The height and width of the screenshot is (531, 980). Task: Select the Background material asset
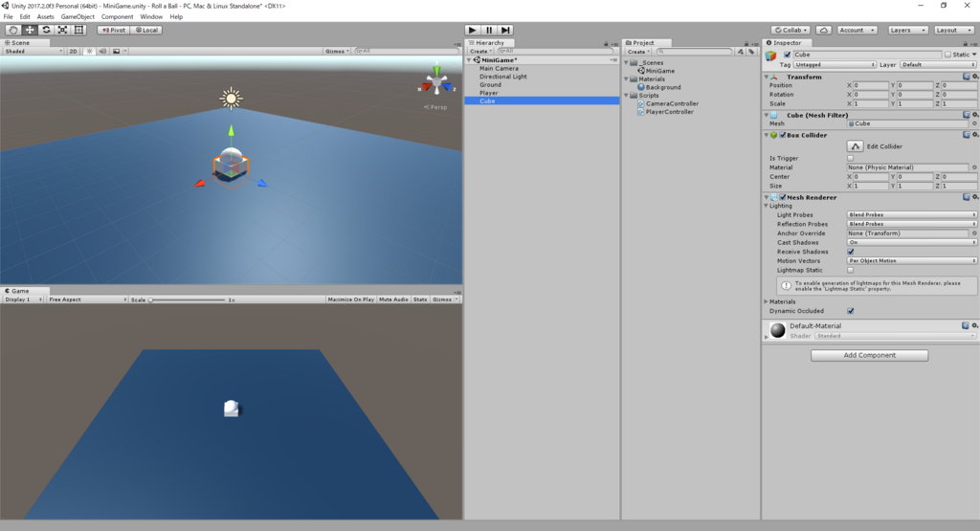[663, 87]
